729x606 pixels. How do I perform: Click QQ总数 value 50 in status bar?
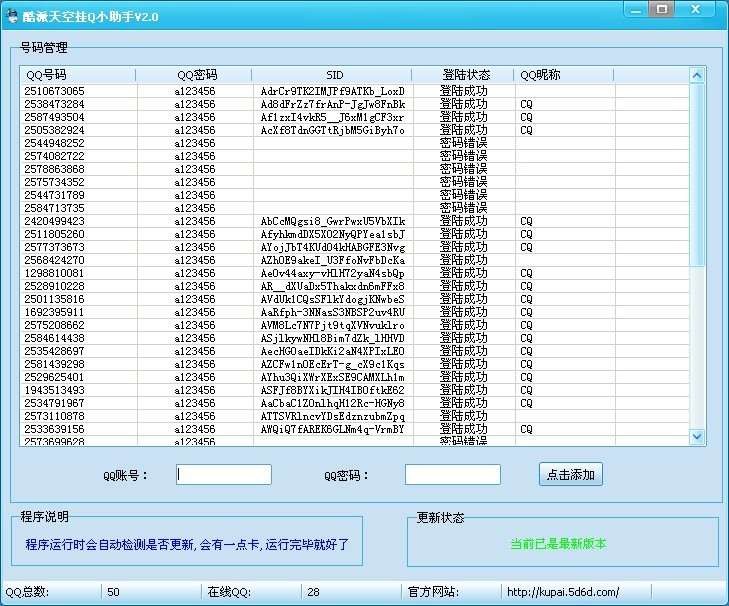[x=113, y=592]
